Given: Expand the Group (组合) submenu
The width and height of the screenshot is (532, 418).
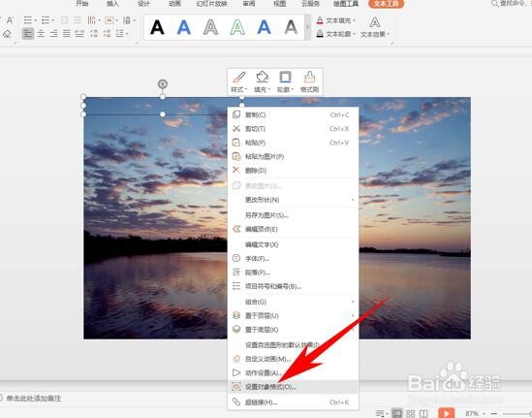Looking at the screenshot, I should [294, 302].
